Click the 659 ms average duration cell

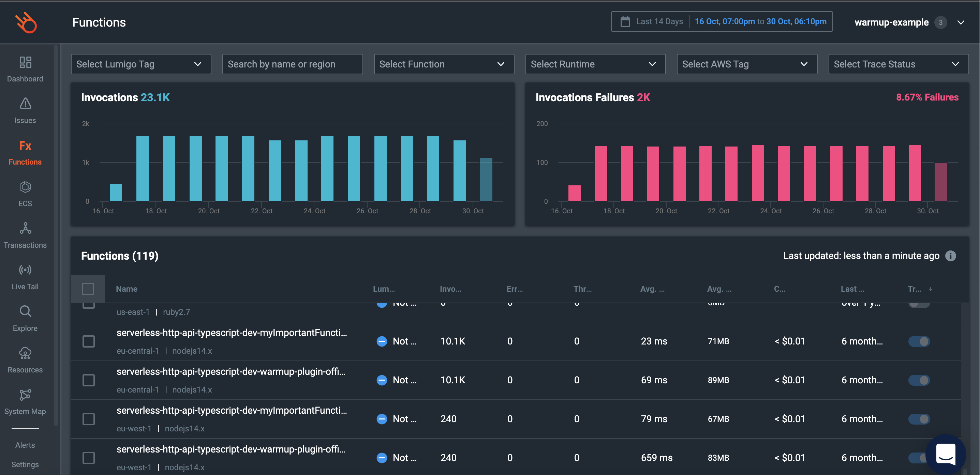pyautogui.click(x=657, y=458)
